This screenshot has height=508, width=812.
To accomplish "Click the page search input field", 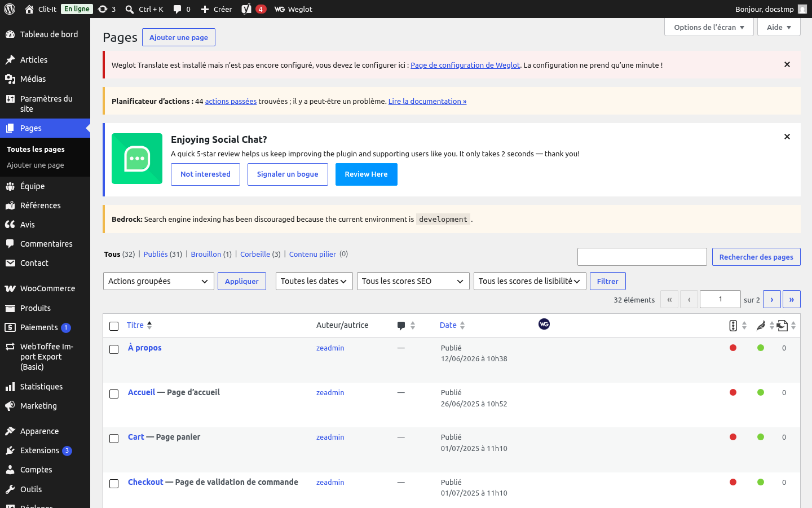I will 642,257.
